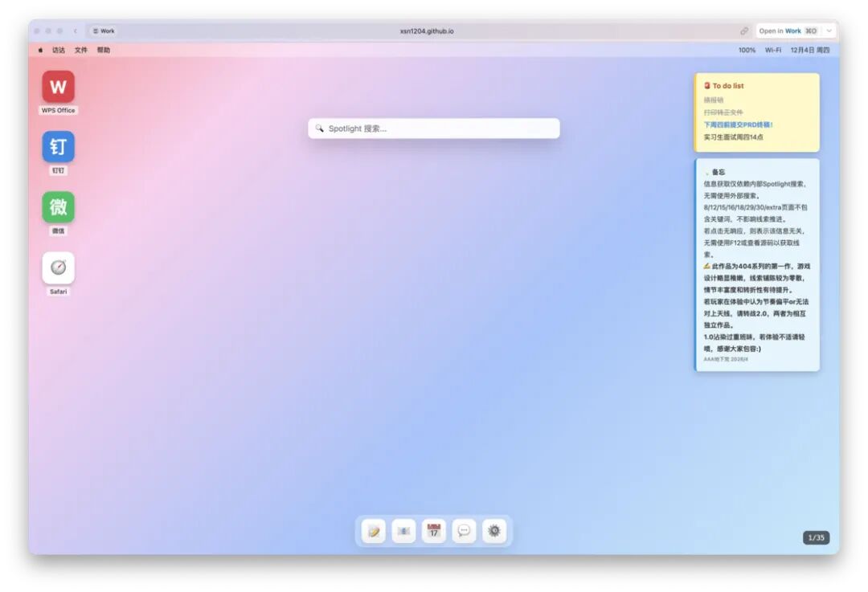The height and width of the screenshot is (592, 868).
Task: Click the blue highlighted PRD to-do item
Action: tap(738, 125)
